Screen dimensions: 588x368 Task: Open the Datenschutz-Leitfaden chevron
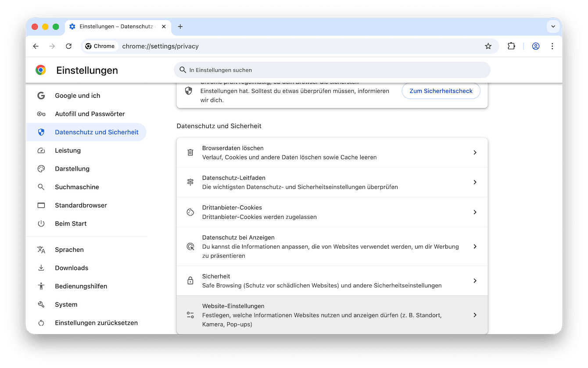(x=475, y=182)
